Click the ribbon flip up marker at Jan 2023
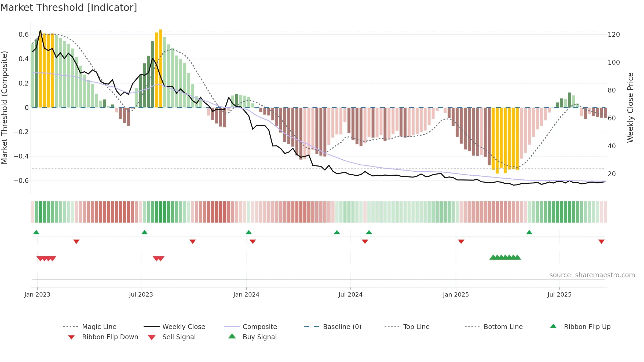Viewport: 644px width, 362px height. coord(36,232)
